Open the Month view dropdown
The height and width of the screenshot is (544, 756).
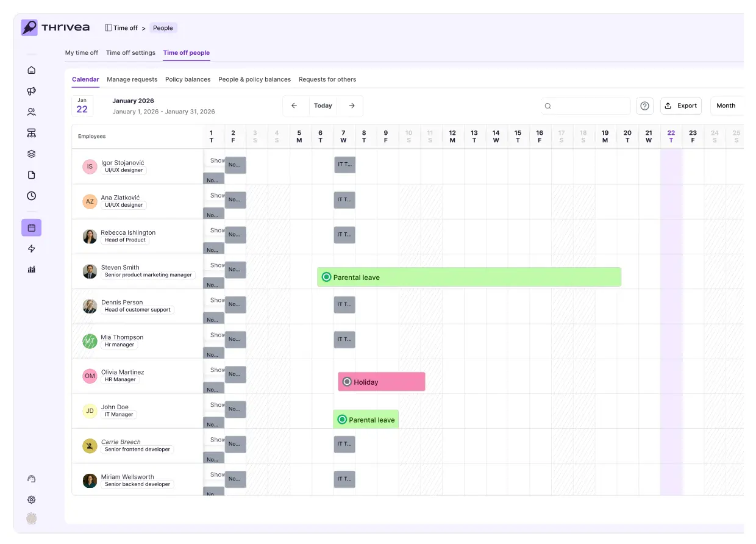(726, 106)
